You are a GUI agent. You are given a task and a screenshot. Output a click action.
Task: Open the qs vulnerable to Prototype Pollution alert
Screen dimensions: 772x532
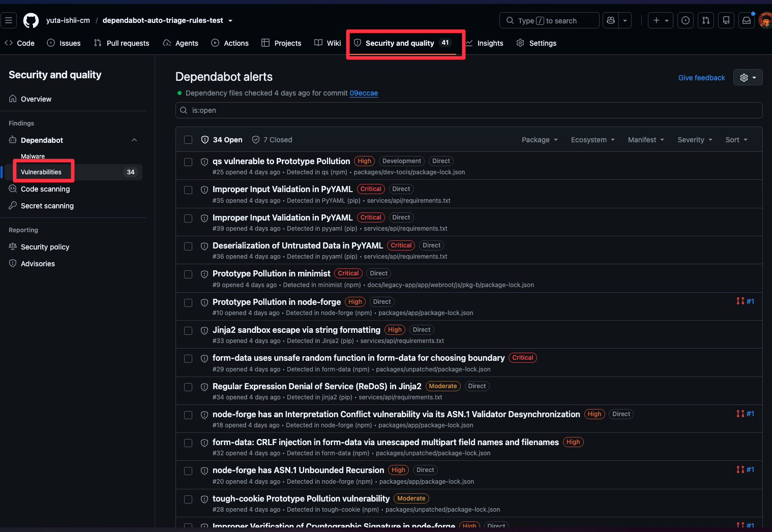tap(281, 161)
